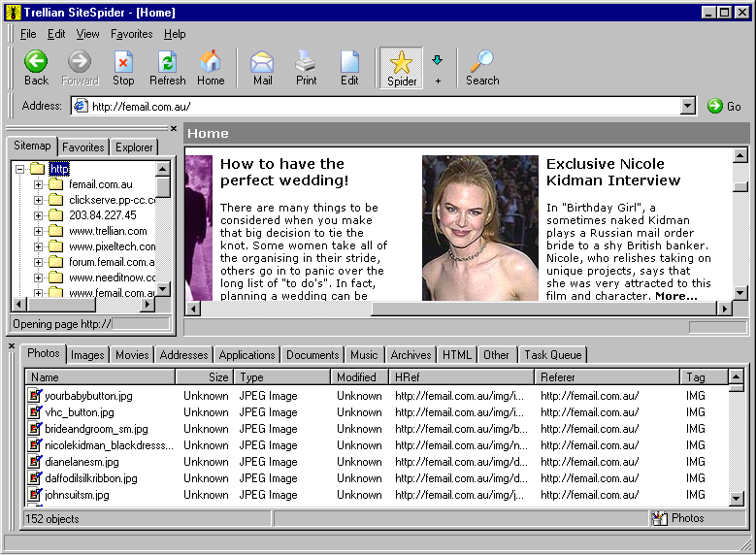This screenshot has height=555, width=756.
Task: Switch to the Explorer side tab
Action: point(134,147)
